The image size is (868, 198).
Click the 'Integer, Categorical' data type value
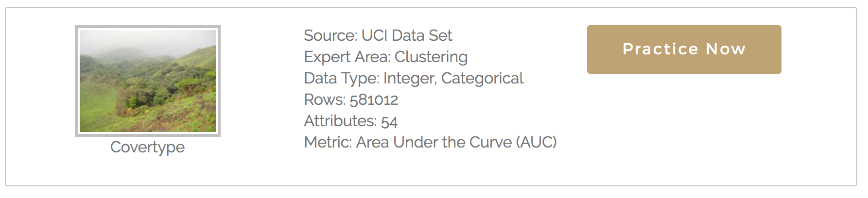(x=453, y=78)
